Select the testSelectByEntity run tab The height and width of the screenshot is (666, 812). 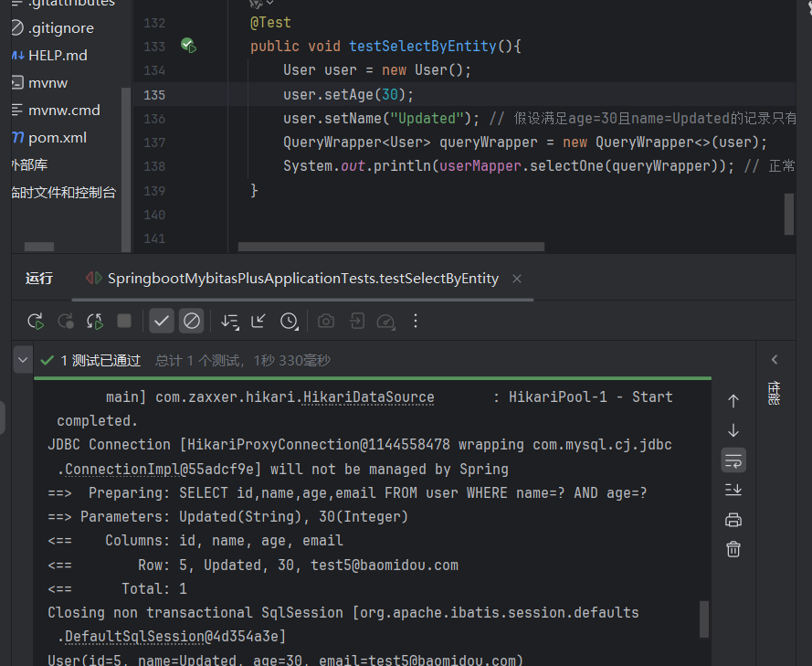(303, 279)
